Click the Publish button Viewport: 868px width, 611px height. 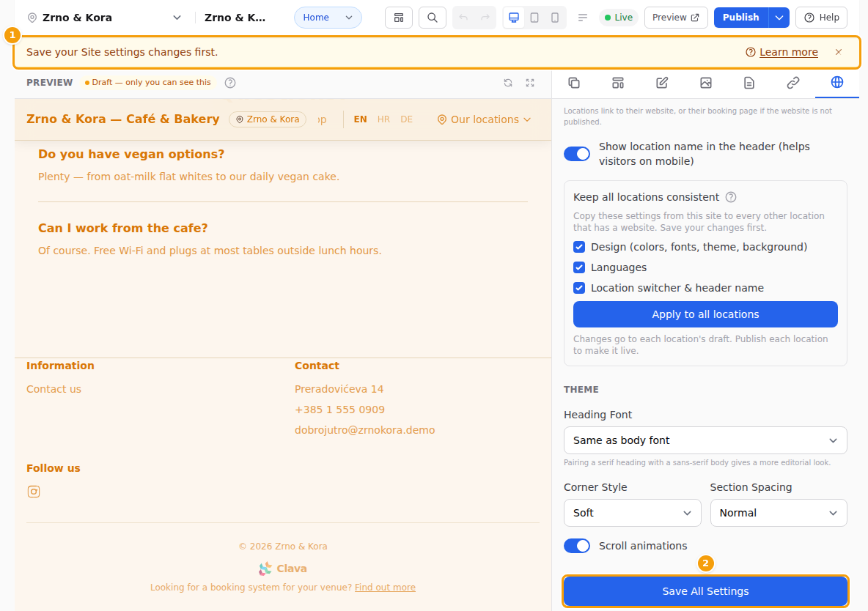[740, 18]
